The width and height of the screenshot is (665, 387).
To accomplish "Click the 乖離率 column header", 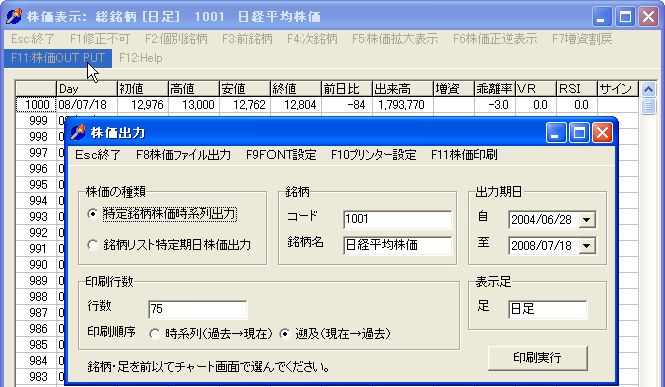I will tap(495, 89).
